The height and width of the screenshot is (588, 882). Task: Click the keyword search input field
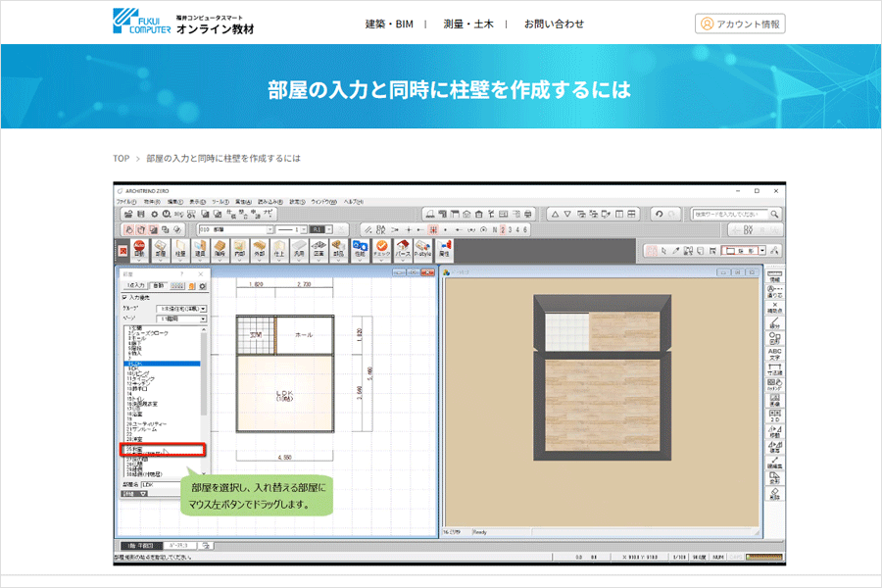click(733, 214)
